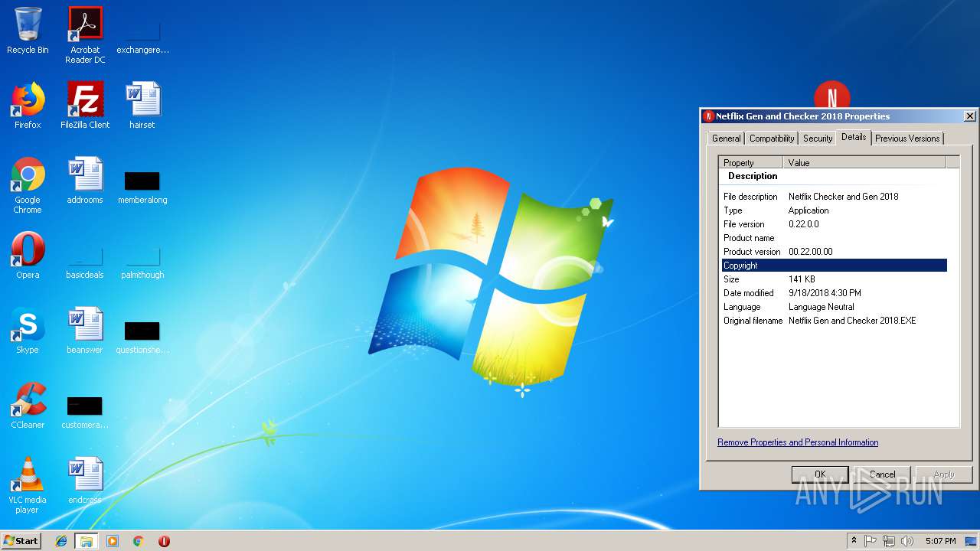Open Action Center flag icon
The width and height of the screenshot is (980, 551).
pyautogui.click(x=871, y=541)
